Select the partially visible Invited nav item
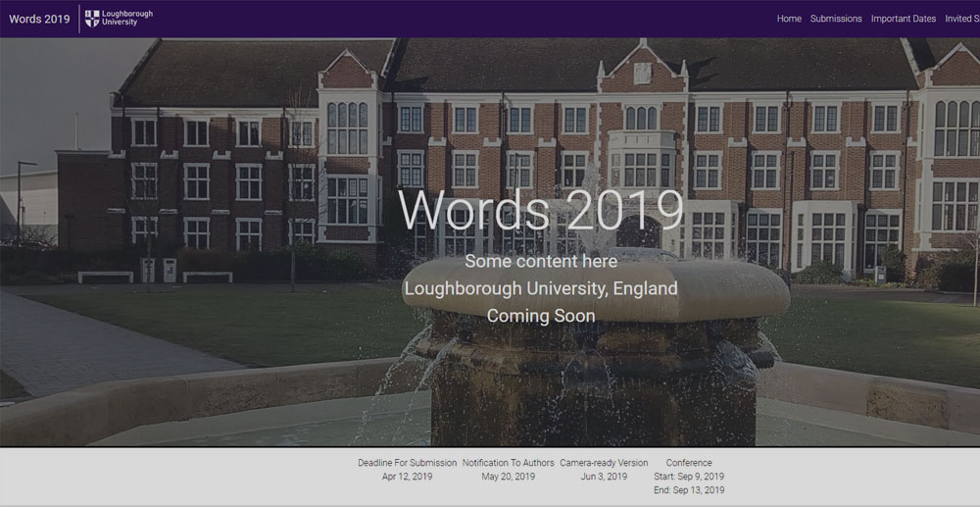The image size is (980, 507). (x=961, y=19)
